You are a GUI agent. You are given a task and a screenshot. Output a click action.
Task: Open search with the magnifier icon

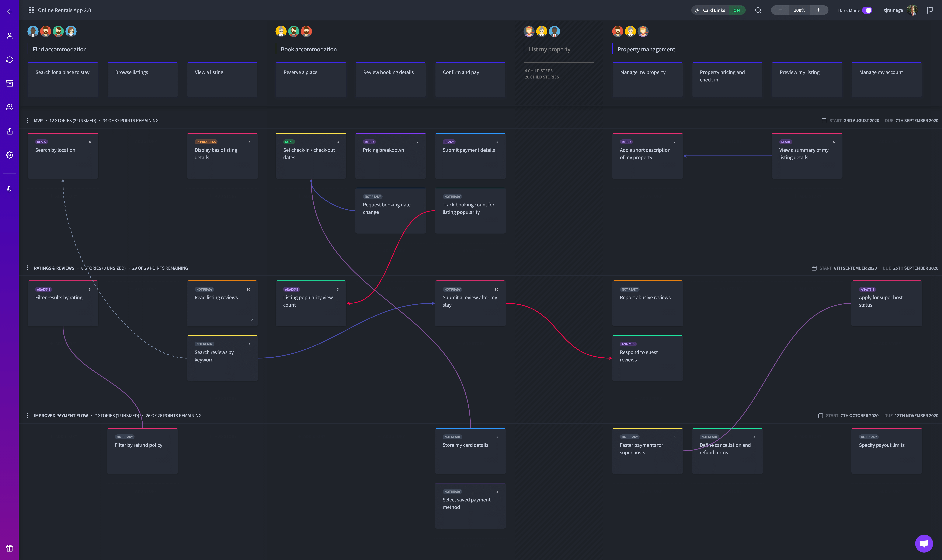[x=758, y=10]
